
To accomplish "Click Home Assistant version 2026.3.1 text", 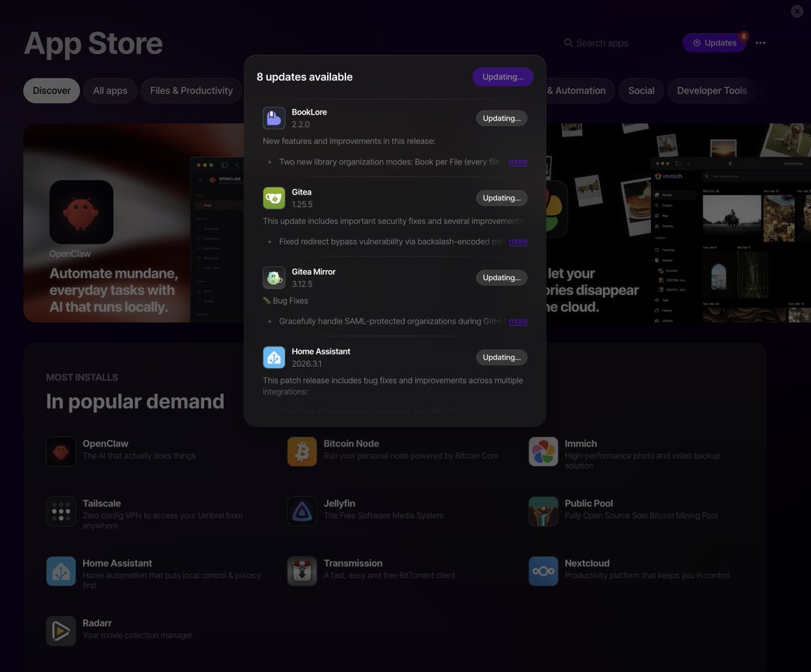I will [x=307, y=363].
